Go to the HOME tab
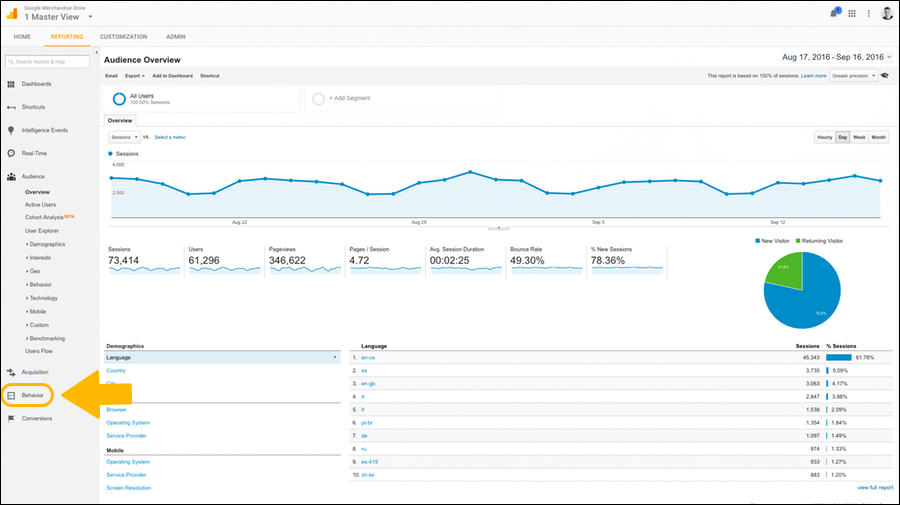Image resolution: width=900 pixels, height=505 pixels. (22, 37)
